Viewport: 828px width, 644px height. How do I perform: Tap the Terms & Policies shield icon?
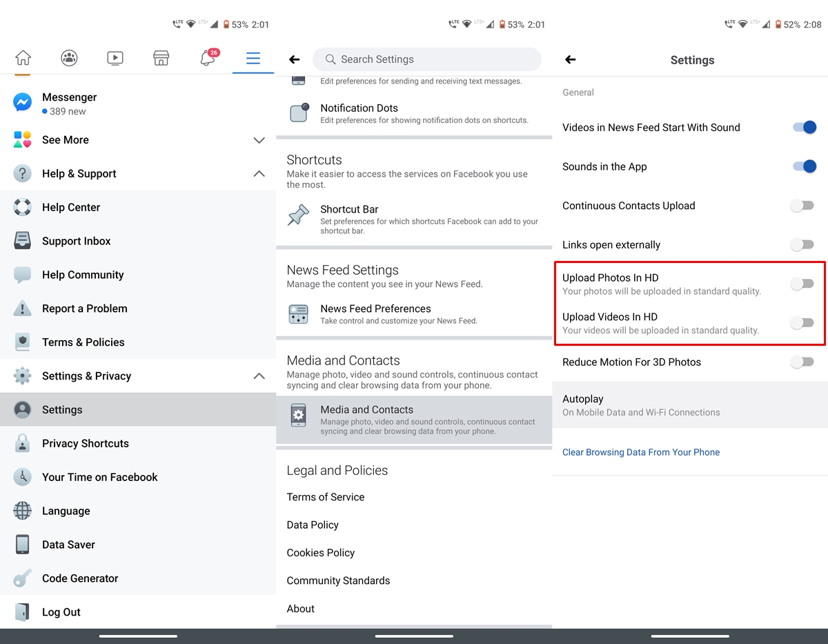point(23,342)
